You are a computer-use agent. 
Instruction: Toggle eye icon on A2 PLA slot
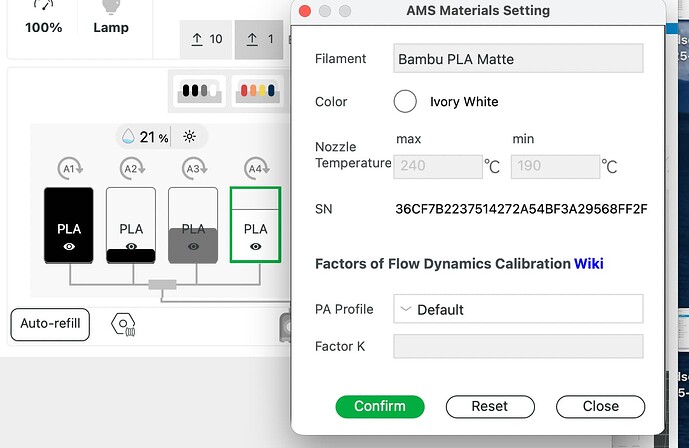(131, 246)
